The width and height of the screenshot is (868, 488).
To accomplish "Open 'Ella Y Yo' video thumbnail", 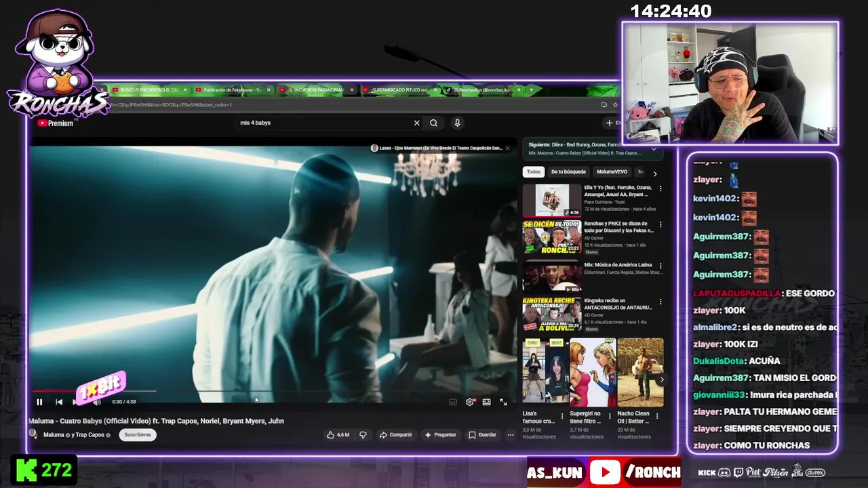I will click(551, 201).
